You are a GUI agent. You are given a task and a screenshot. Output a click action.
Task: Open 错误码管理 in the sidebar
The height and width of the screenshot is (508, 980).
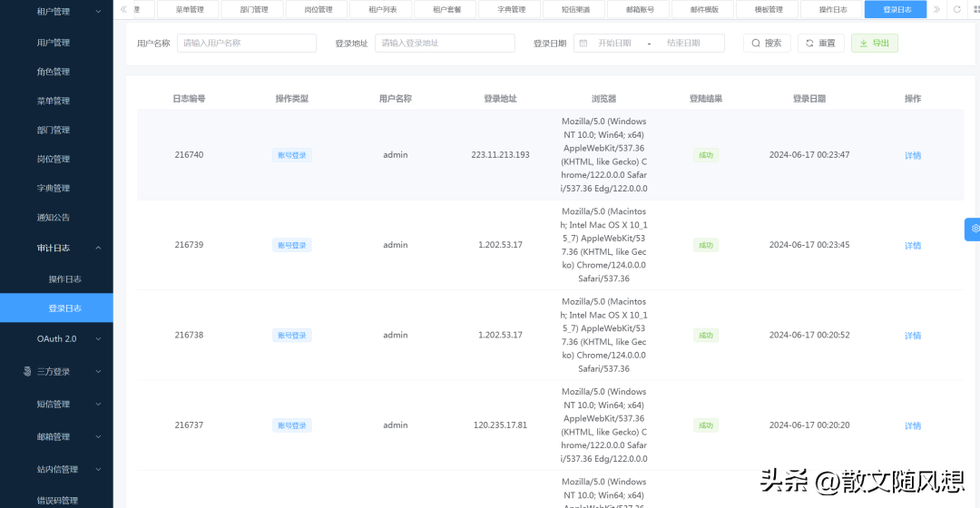56,500
